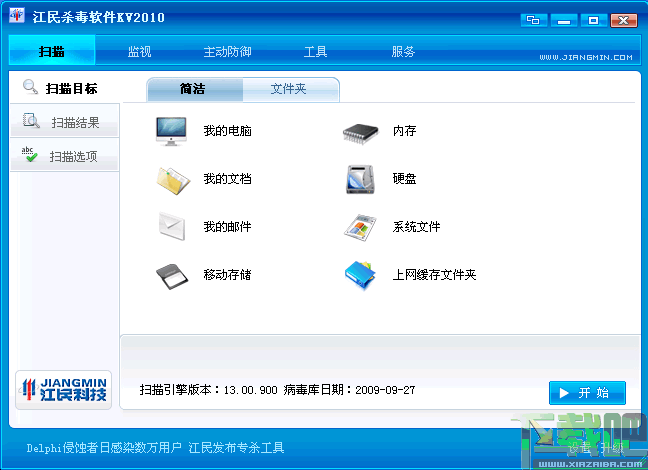Open 设置 settings at bottom right
Screen dimensions: 648x470
click(579, 448)
